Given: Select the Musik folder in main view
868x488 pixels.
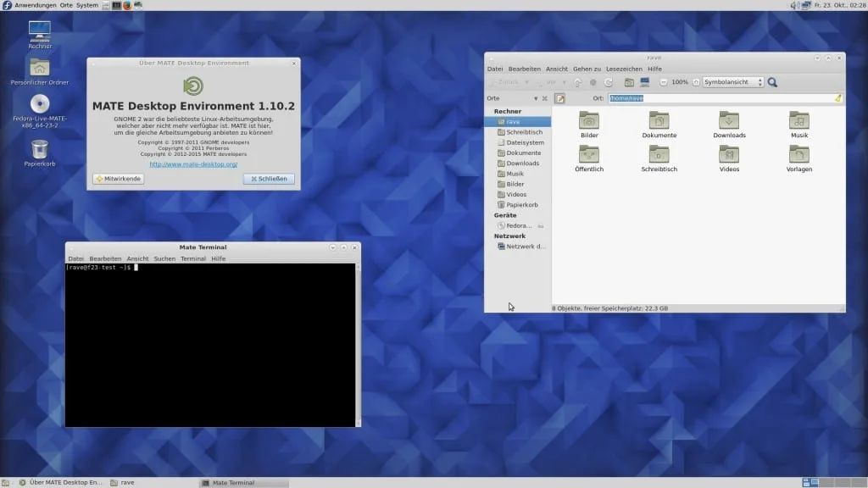Looking at the screenshot, I should point(798,125).
